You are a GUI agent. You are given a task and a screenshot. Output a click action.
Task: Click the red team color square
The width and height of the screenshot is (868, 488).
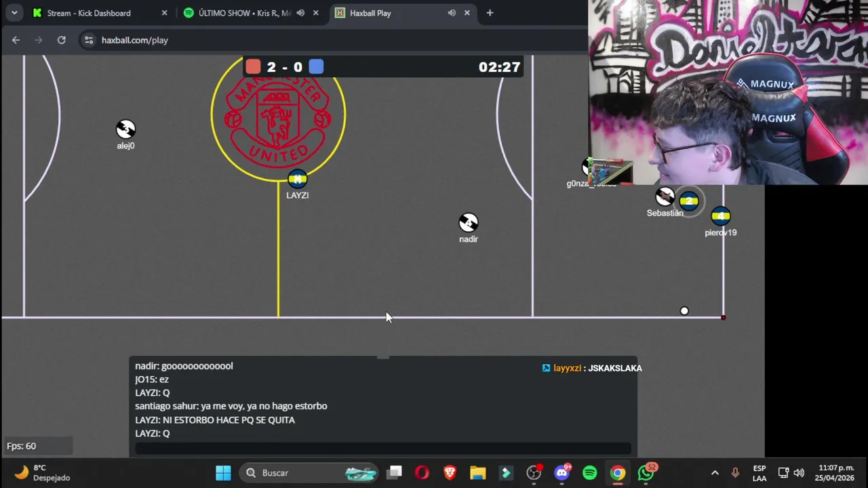pos(253,66)
